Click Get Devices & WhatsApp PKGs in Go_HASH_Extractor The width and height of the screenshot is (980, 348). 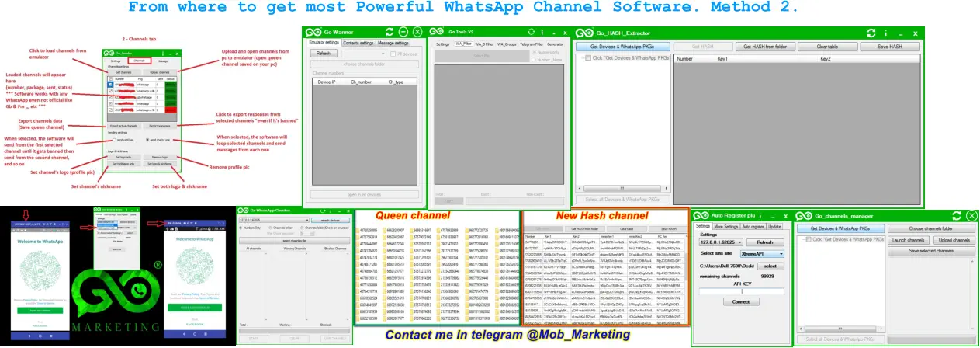pyautogui.click(x=622, y=47)
